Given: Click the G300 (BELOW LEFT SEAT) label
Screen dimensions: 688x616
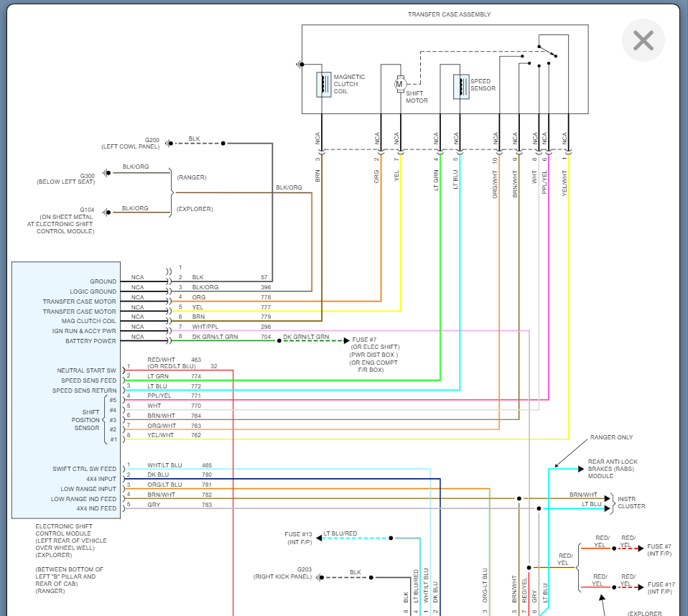Looking at the screenshot, I should coord(66,179).
